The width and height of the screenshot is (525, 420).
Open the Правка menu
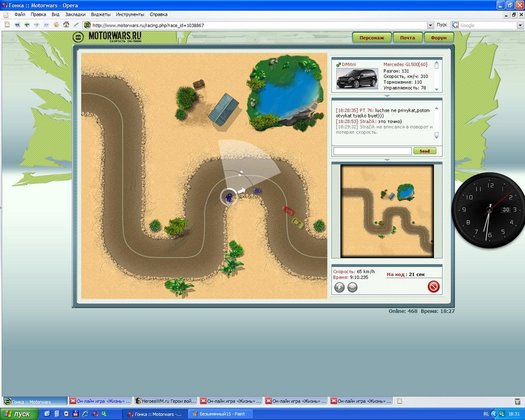pyautogui.click(x=38, y=15)
